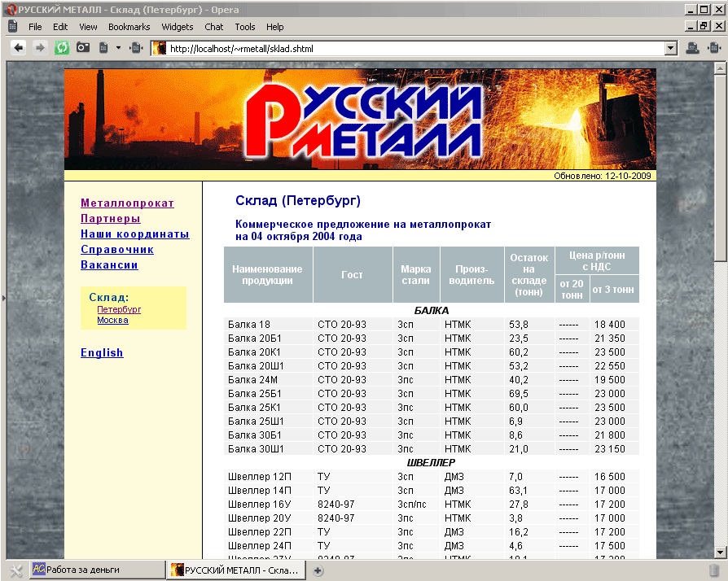
Task: Restore the inner document window
Action: point(704,26)
